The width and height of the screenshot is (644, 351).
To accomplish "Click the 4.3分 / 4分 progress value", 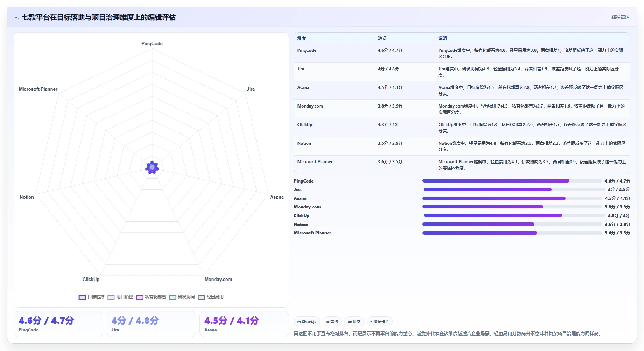I will (x=618, y=216).
